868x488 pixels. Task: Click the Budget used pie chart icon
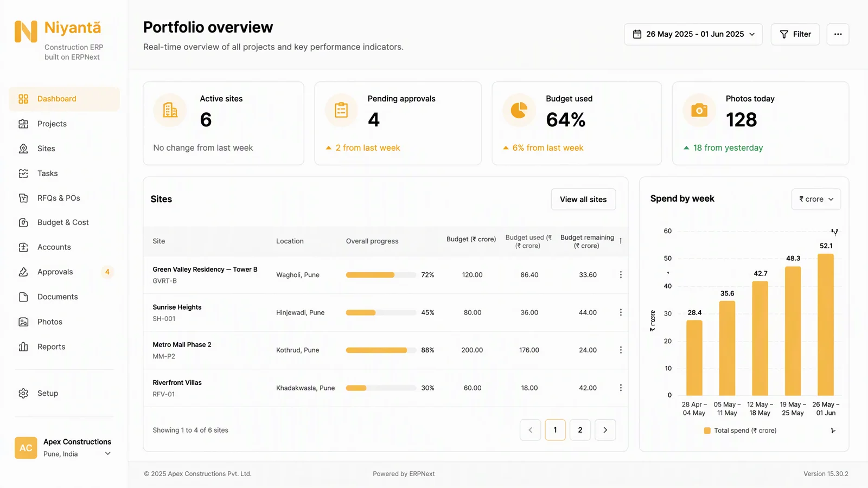(x=519, y=110)
